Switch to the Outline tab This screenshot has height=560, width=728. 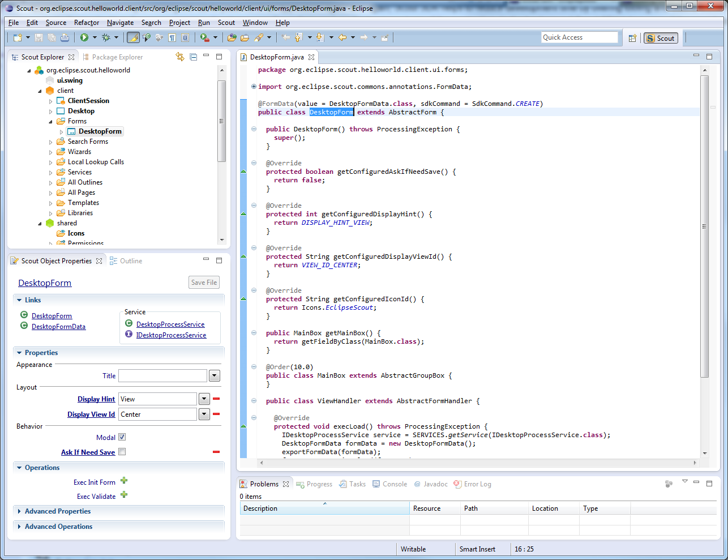click(x=126, y=261)
